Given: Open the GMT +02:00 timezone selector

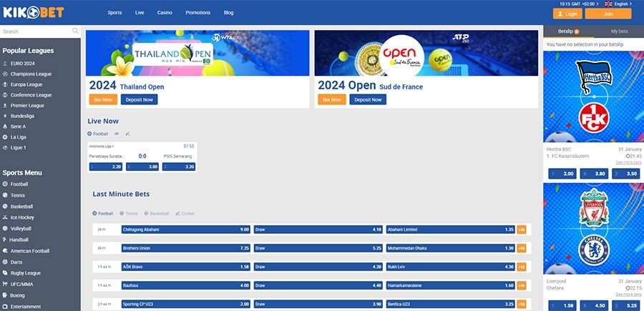Looking at the screenshot, I should [579, 4].
